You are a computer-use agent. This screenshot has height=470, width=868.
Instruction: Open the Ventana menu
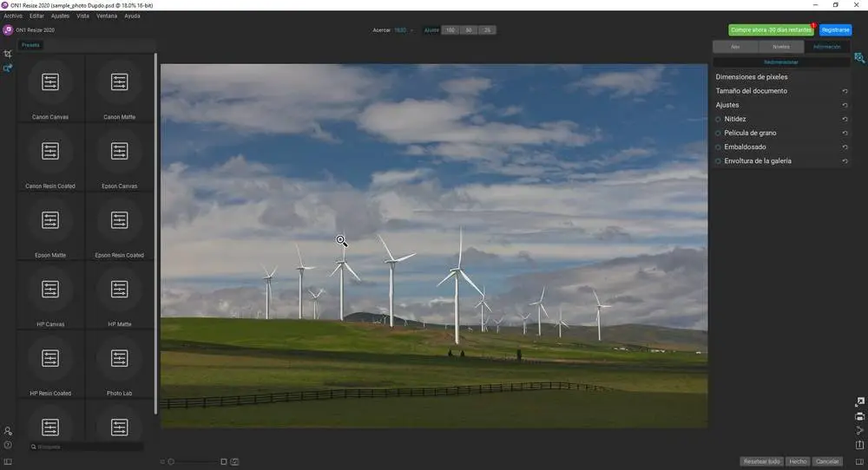pos(107,16)
